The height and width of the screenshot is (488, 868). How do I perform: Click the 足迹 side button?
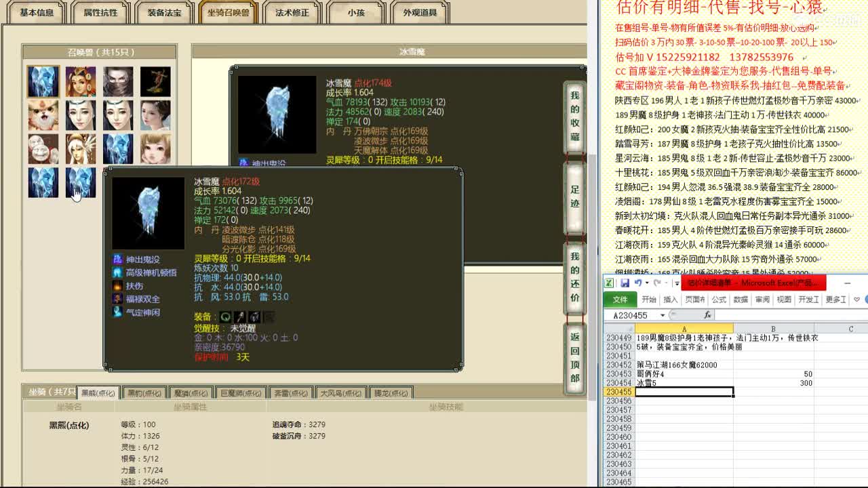pos(575,197)
